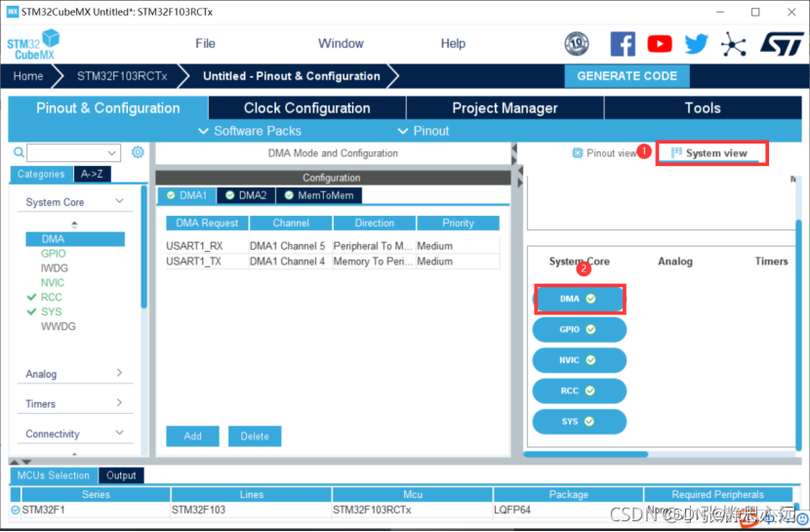810x532 pixels.
Task: Click the NVIC button in System view
Action: [579, 360]
